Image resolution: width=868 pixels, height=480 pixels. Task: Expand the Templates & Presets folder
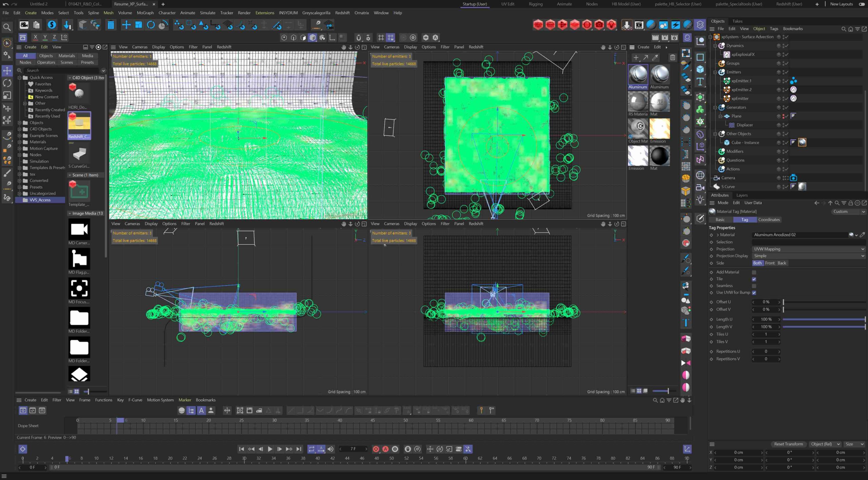coord(20,168)
